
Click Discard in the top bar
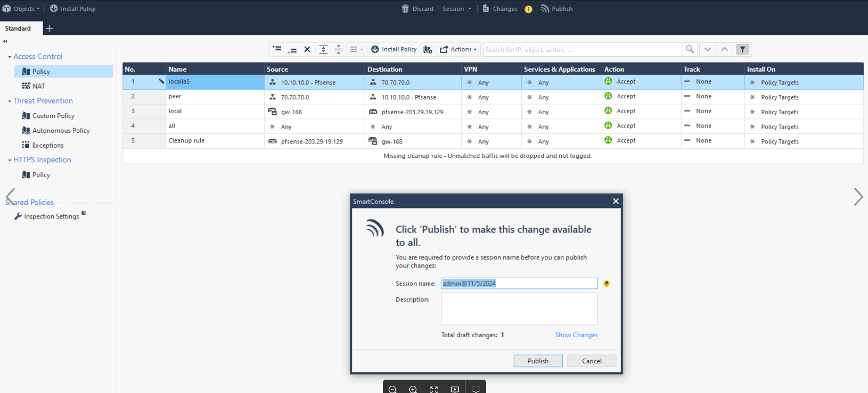point(417,9)
